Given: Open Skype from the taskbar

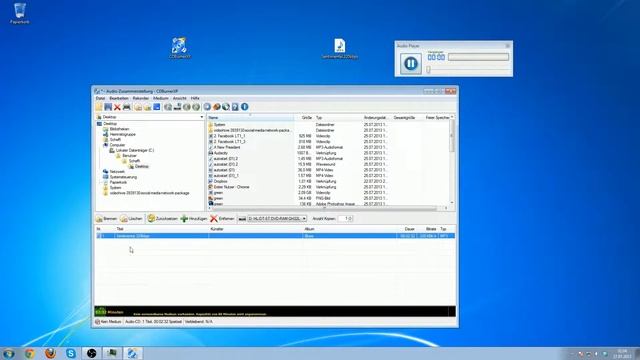Looking at the screenshot, I should click(x=71, y=353).
